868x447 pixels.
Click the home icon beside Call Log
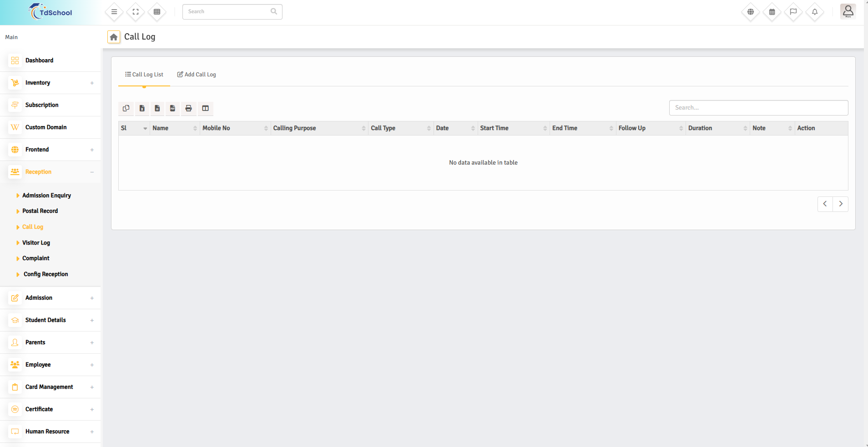pos(114,37)
